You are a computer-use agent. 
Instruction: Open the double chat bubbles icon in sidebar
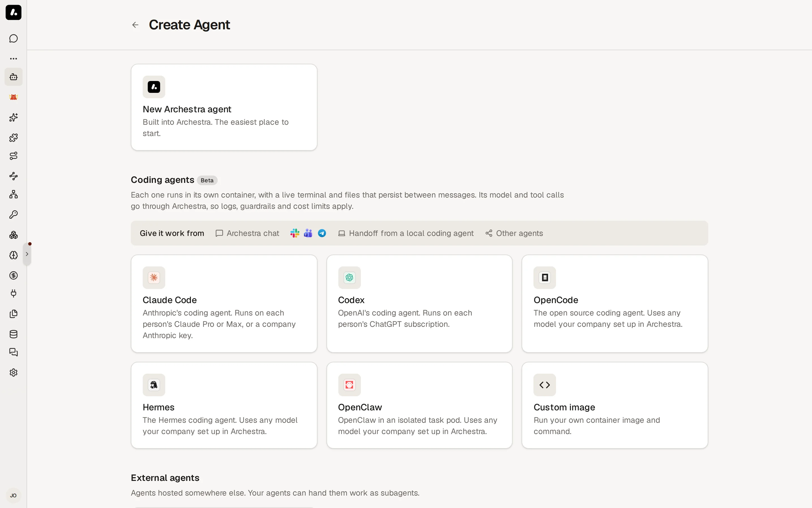[x=14, y=352]
